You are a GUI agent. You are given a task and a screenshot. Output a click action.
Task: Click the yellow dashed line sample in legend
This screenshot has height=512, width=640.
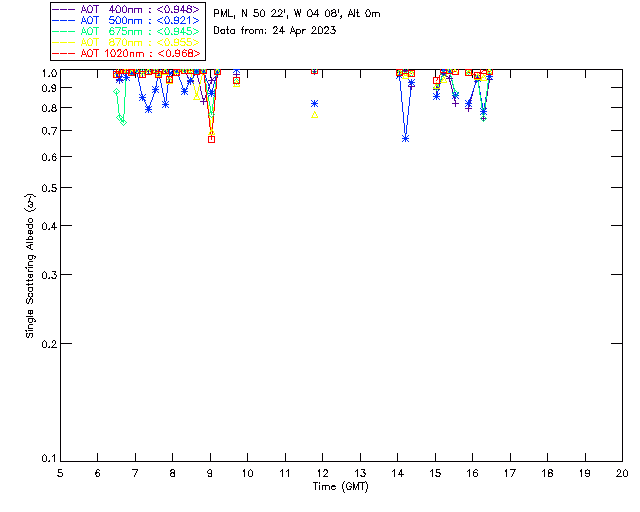pos(64,43)
